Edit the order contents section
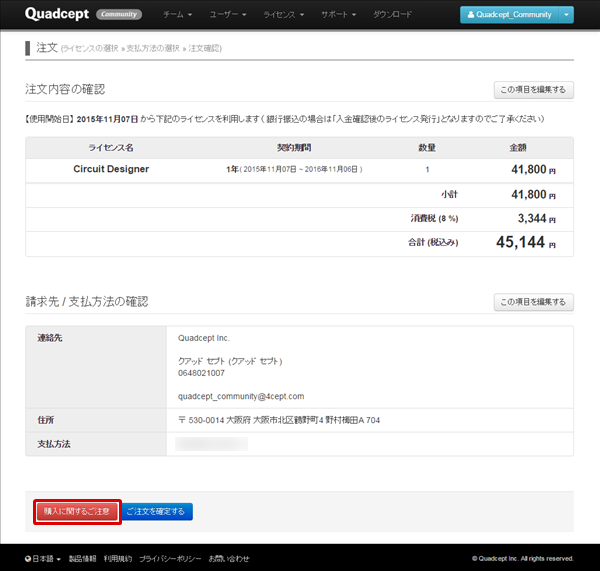This screenshot has width=600, height=571. tap(533, 90)
